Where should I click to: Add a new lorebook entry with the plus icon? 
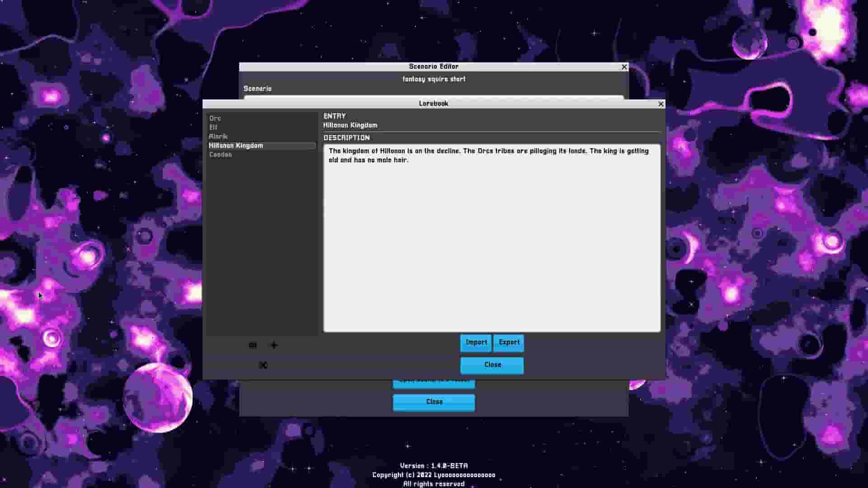(274, 345)
